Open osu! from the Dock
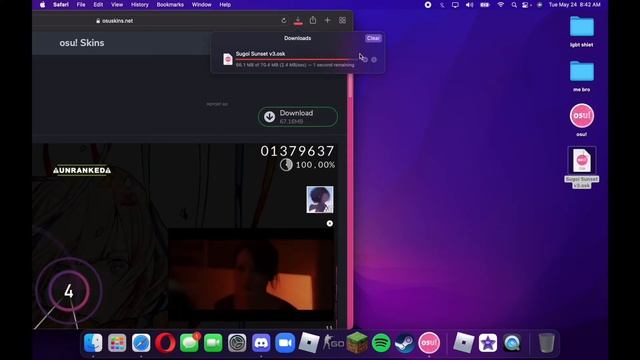The height and width of the screenshot is (360, 640). point(429,343)
